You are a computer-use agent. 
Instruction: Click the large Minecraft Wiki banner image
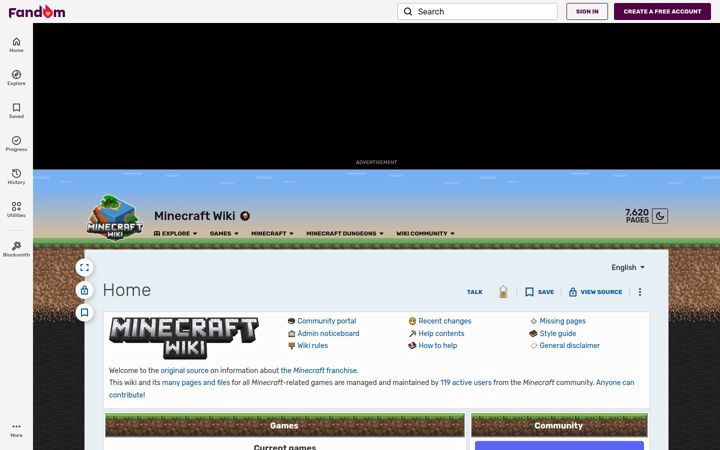click(x=184, y=338)
